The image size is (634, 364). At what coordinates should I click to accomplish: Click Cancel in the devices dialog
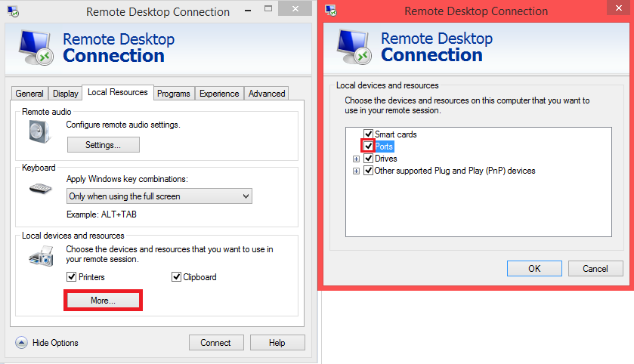[595, 269]
